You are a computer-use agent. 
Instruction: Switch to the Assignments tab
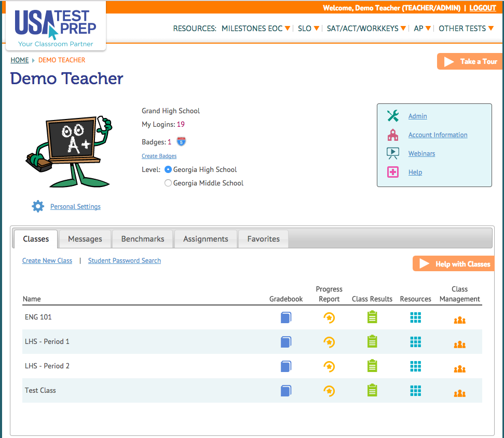coord(206,239)
